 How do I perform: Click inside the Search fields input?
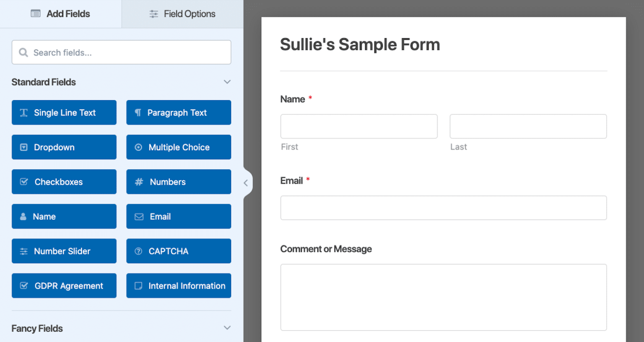coord(122,52)
